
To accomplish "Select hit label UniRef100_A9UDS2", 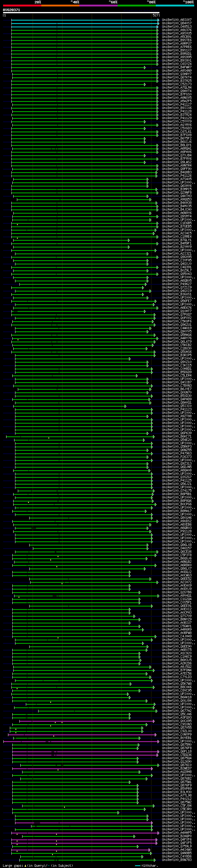I will pos(177,521).
